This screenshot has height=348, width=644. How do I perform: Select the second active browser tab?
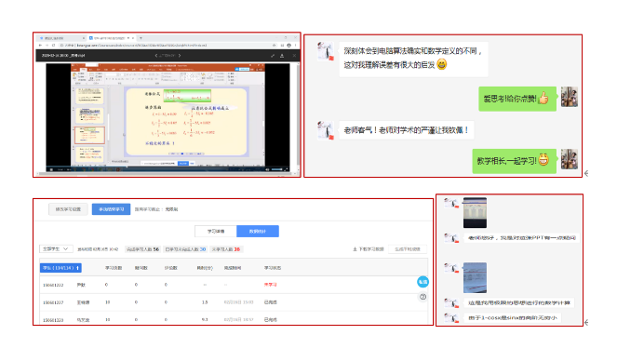point(111,38)
